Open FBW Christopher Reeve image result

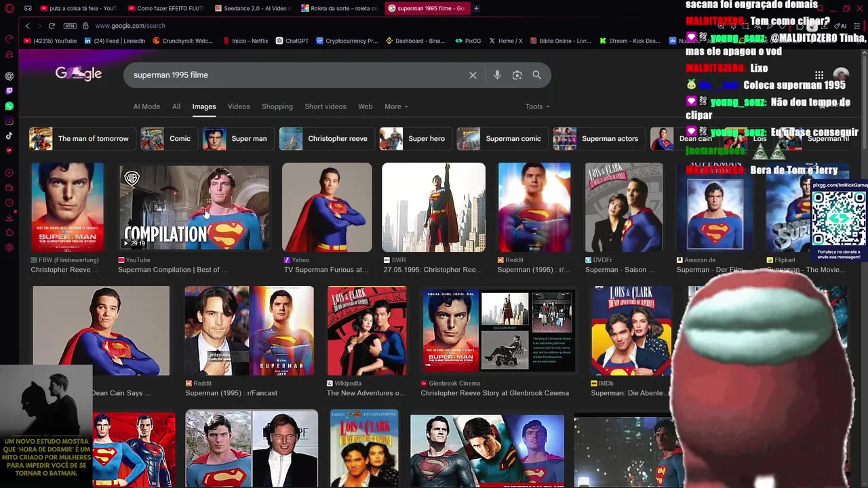[67, 207]
